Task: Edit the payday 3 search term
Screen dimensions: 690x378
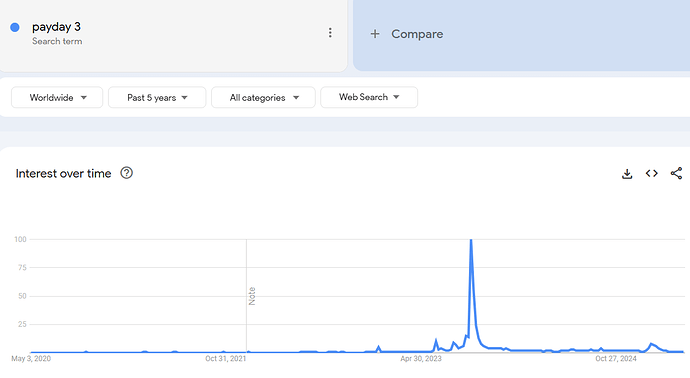Action: point(56,27)
